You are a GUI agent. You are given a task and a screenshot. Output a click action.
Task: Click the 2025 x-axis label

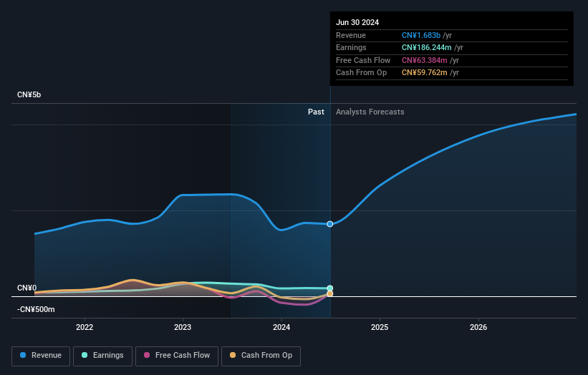click(x=380, y=327)
